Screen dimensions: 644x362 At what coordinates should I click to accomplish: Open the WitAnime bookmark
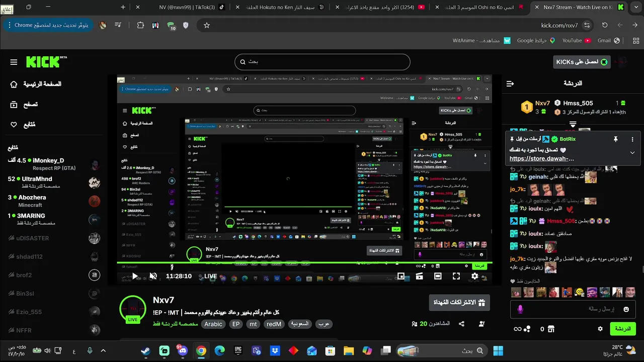[x=481, y=41]
